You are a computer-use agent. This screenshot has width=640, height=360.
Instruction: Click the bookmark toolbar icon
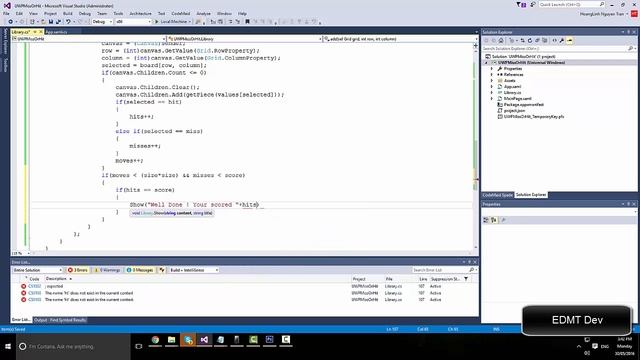point(247,22)
